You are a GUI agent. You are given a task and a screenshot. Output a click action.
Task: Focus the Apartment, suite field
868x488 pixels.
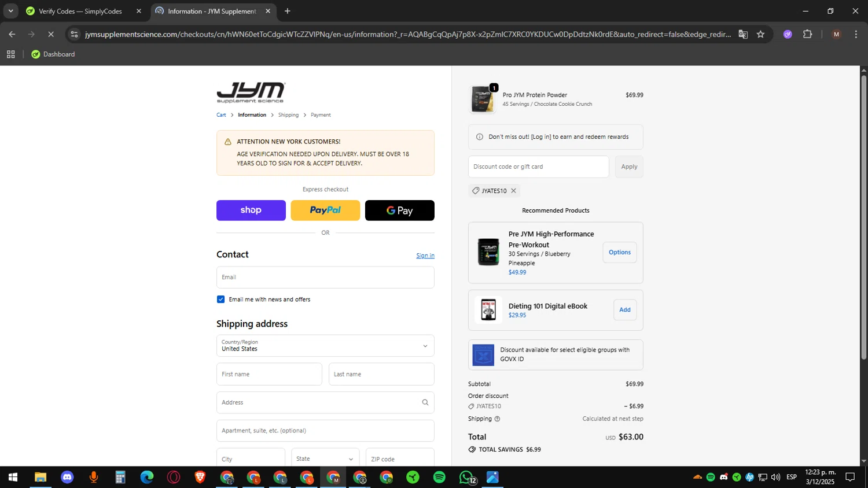coord(325,431)
